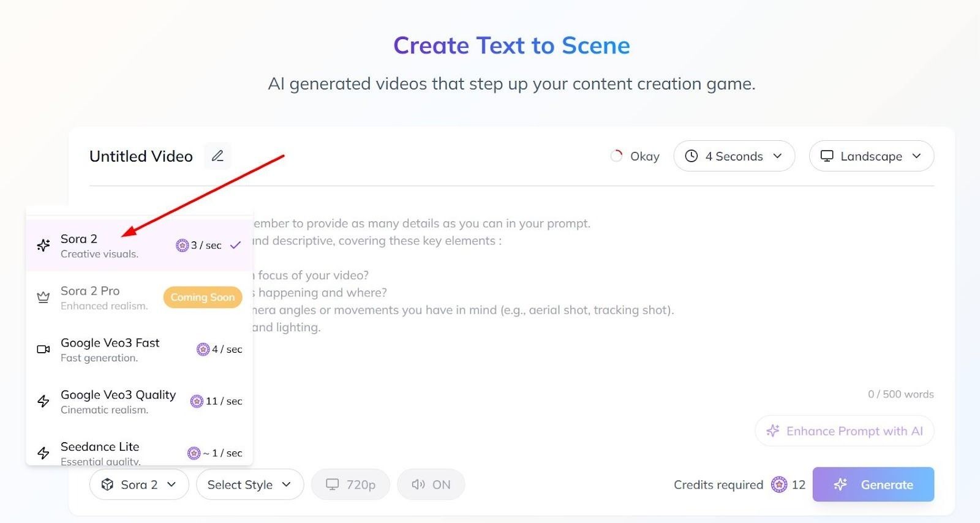980x523 pixels.
Task: Click the chevron on the Landscape selector
Action: point(917,156)
